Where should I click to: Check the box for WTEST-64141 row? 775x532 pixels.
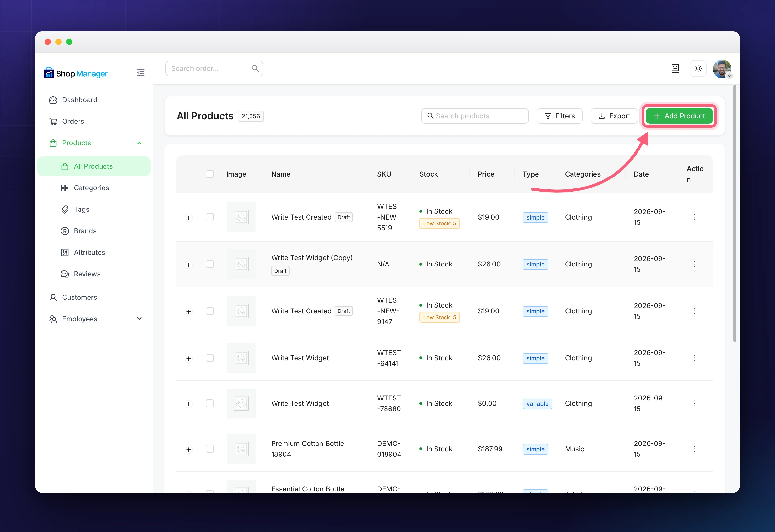coord(210,358)
